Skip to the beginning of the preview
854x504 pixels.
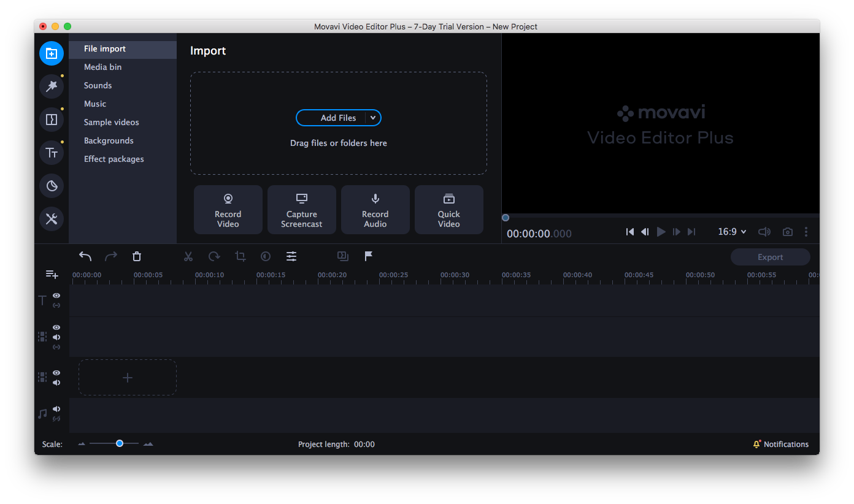(630, 232)
